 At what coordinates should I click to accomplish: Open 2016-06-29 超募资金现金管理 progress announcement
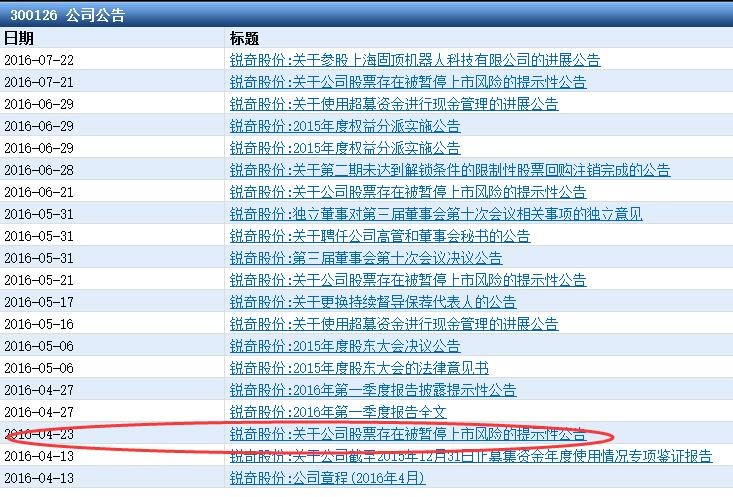pyautogui.click(x=394, y=104)
